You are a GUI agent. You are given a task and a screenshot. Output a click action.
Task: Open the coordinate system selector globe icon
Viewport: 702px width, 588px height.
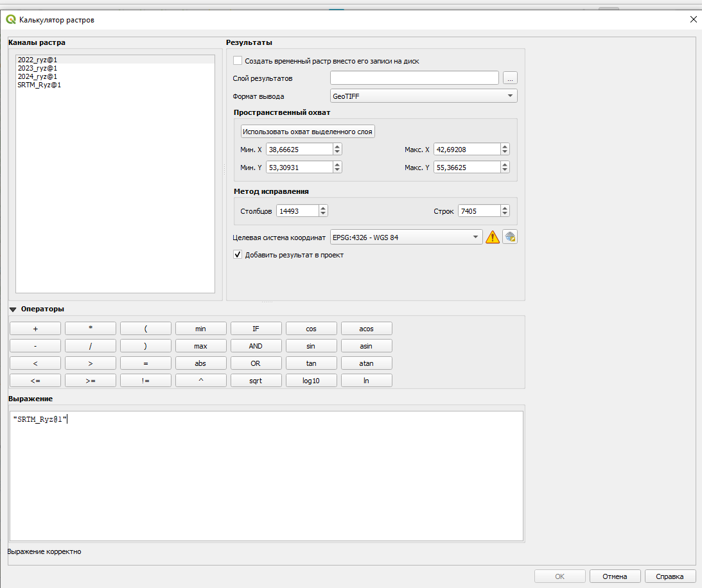click(510, 237)
